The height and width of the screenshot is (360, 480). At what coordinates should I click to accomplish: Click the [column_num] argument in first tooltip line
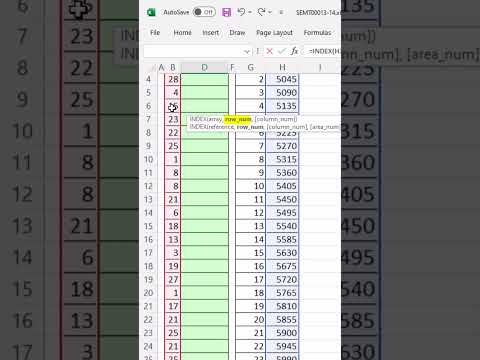click(275, 119)
